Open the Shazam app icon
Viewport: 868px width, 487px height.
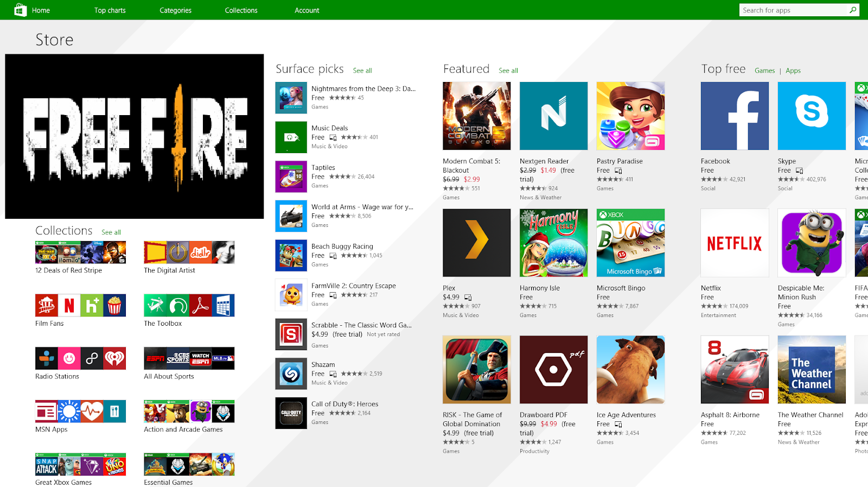tap(291, 374)
